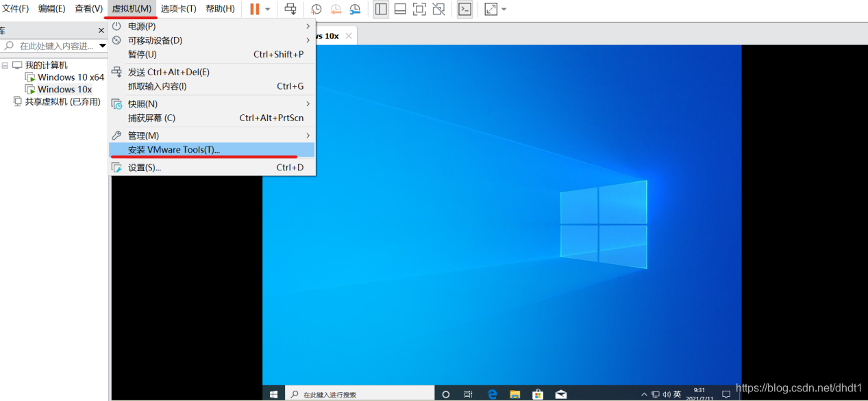Select Grab Input (抓取输入内容) entry
The image size is (868, 401).
click(212, 86)
